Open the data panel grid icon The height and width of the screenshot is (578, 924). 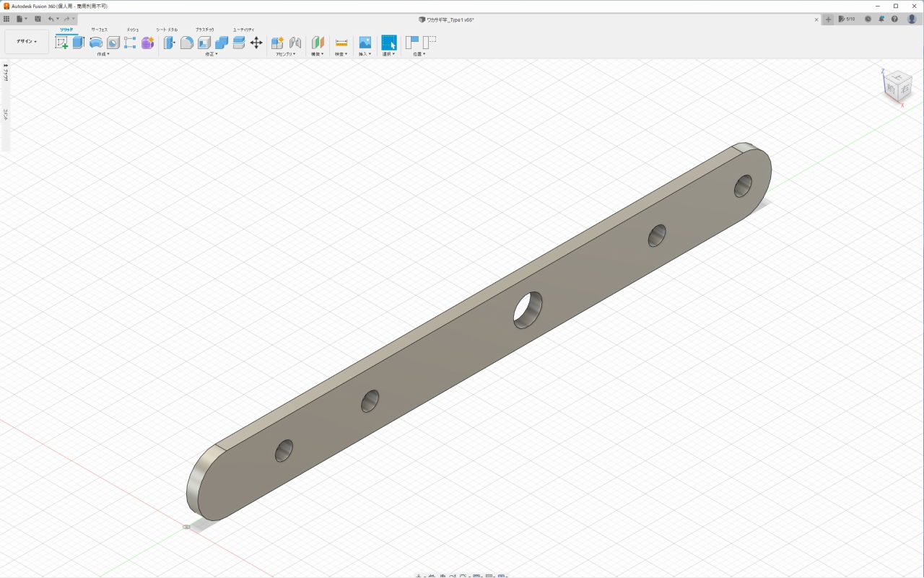6,19
